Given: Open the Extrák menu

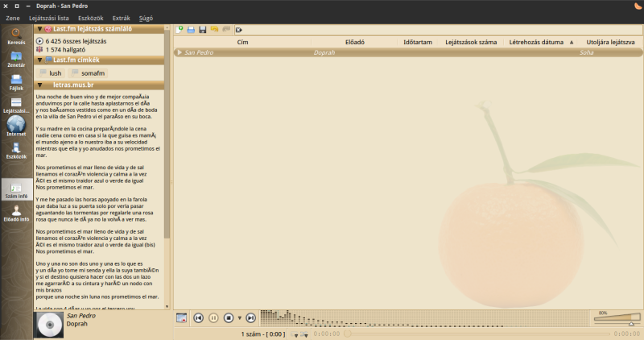Looking at the screenshot, I should 122,18.
